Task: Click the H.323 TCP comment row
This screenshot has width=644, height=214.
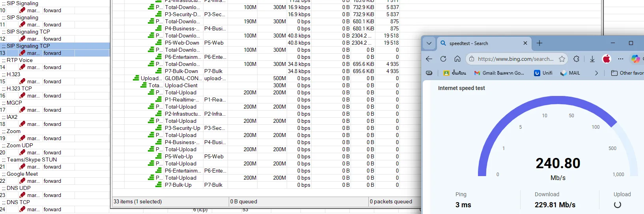Action: pos(55,88)
